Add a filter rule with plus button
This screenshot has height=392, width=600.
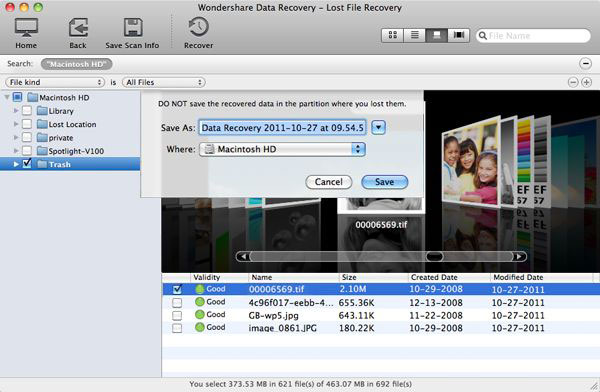(x=586, y=82)
